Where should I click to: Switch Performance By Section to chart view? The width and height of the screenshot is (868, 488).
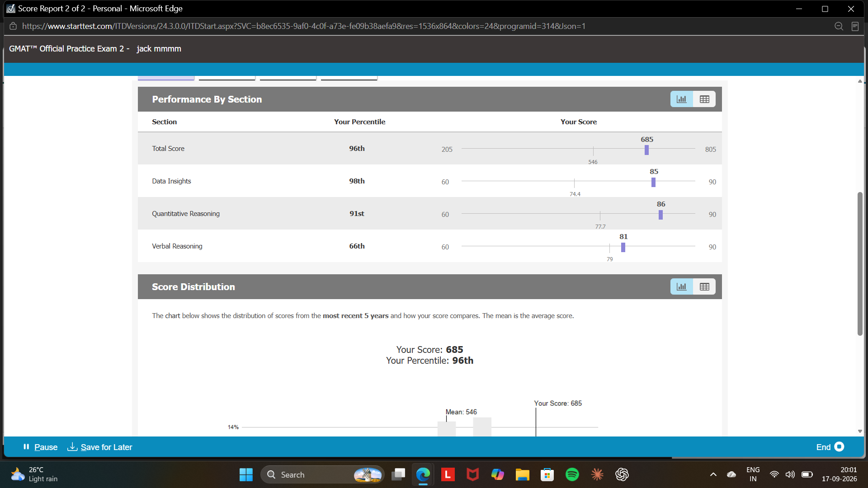click(681, 99)
